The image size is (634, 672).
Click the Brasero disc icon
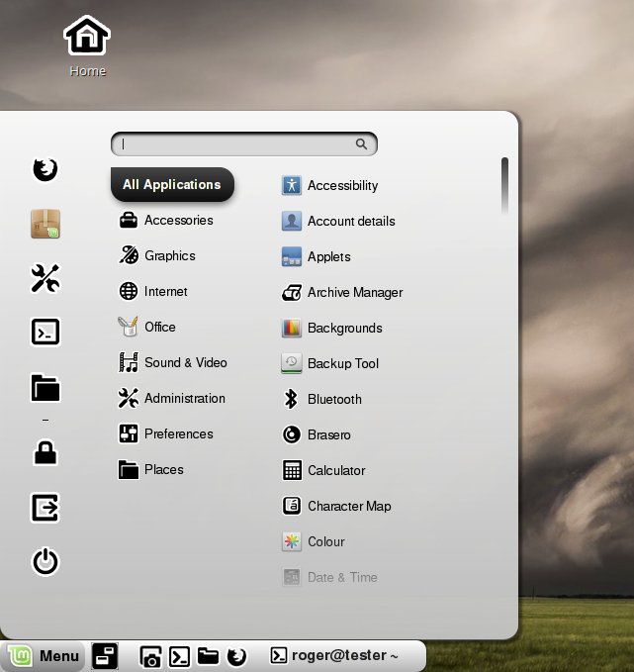click(x=292, y=434)
